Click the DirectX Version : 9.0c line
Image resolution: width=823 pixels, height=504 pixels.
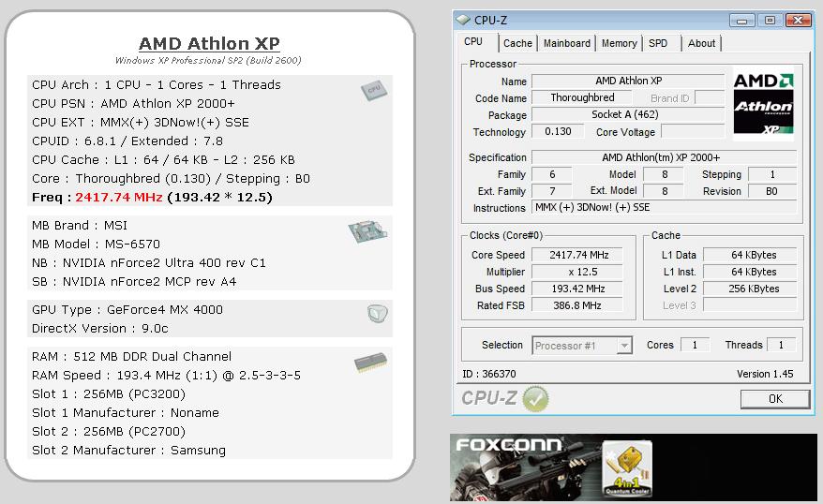click(99, 329)
